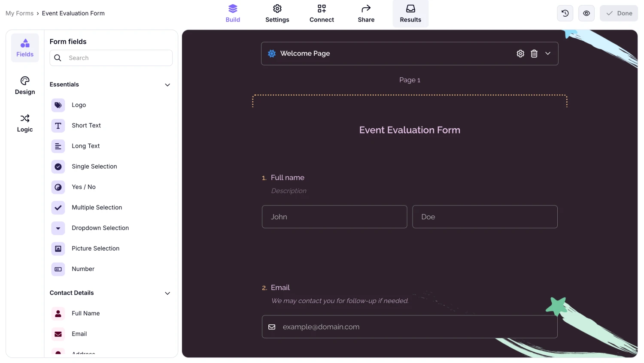Select the Multiple Selection field type
This screenshot has width=644, height=363.
tap(97, 207)
